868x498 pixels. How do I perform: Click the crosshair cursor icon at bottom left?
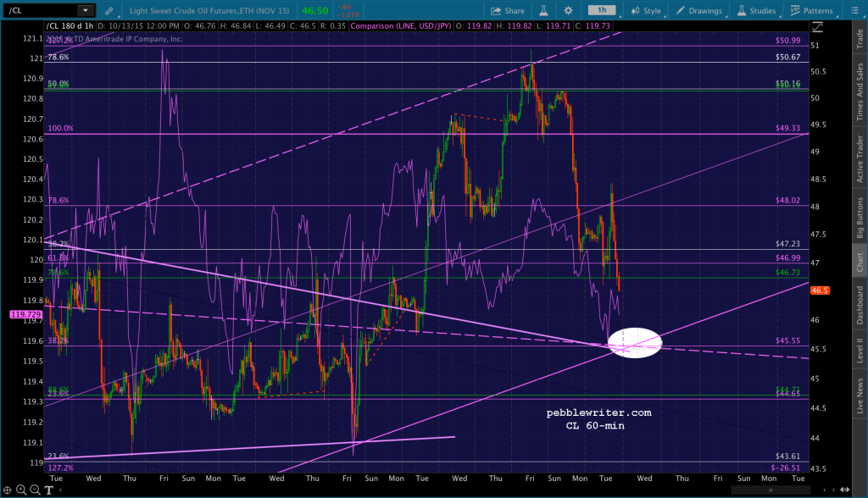pos(7,490)
